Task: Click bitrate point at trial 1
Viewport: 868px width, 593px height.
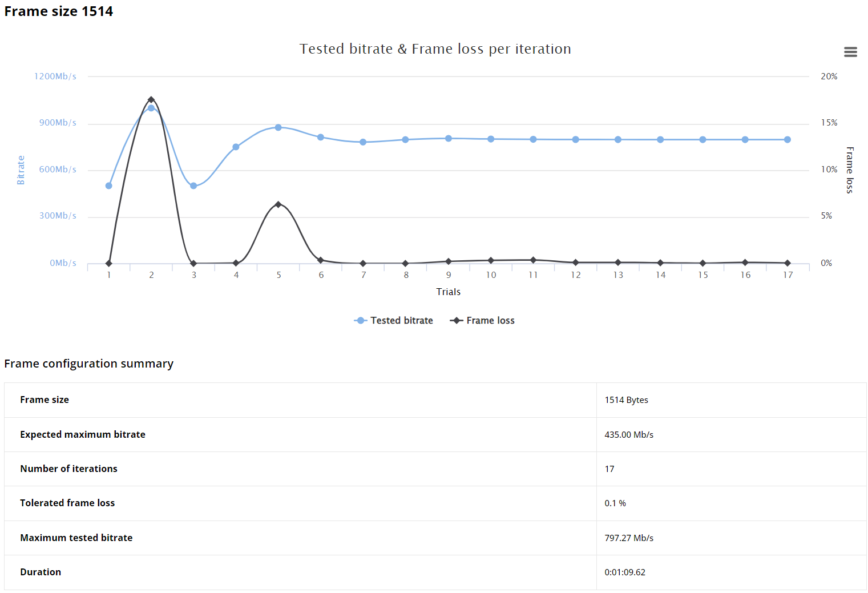Action: point(109,185)
